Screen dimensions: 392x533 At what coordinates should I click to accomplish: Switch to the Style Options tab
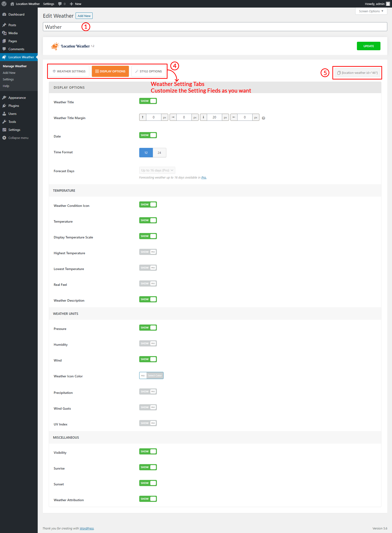coord(148,71)
